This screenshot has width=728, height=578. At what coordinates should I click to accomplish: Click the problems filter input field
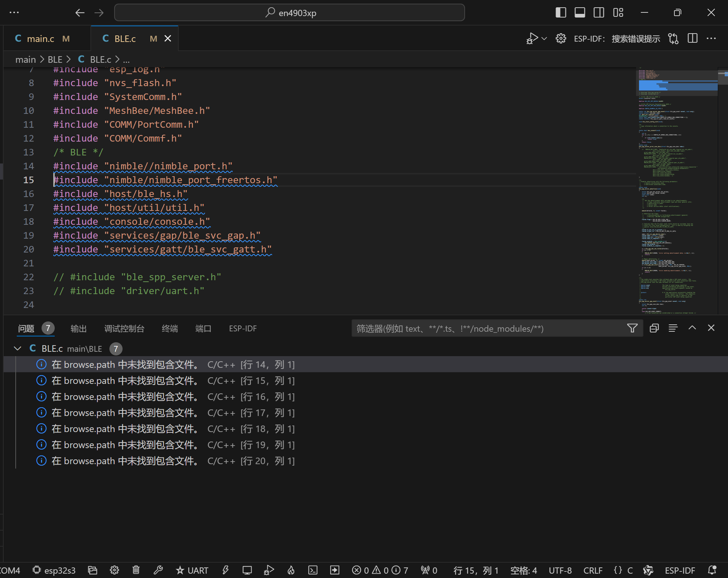tap(489, 328)
